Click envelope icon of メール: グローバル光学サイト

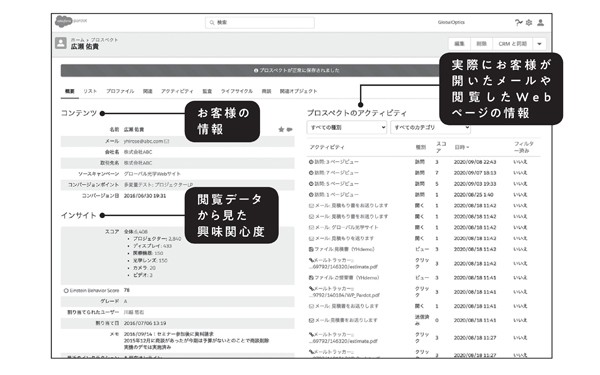point(311,227)
